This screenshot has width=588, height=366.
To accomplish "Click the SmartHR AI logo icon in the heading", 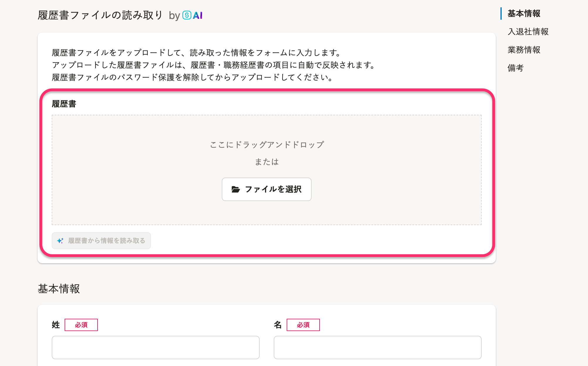I will pyautogui.click(x=187, y=15).
